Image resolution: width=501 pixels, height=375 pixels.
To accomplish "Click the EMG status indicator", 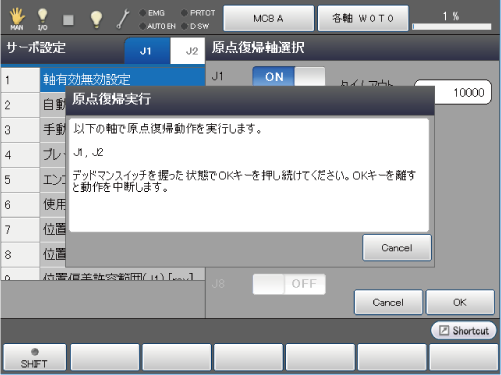I will (152, 13).
